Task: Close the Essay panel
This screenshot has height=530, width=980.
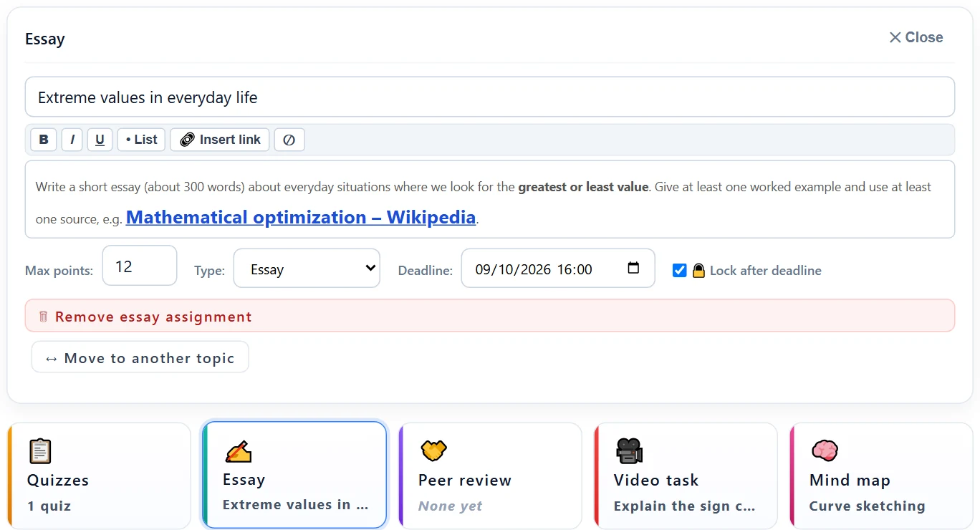Action: pos(916,38)
